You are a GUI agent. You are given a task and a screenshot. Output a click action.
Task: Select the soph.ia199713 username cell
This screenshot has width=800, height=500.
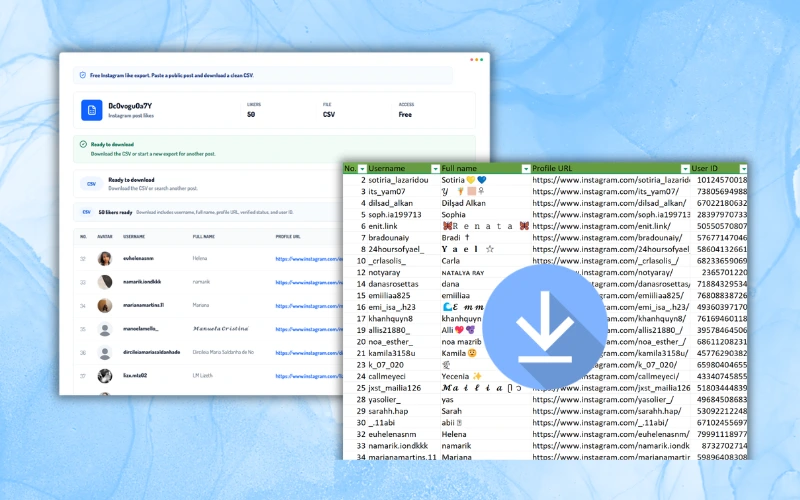[403, 215]
